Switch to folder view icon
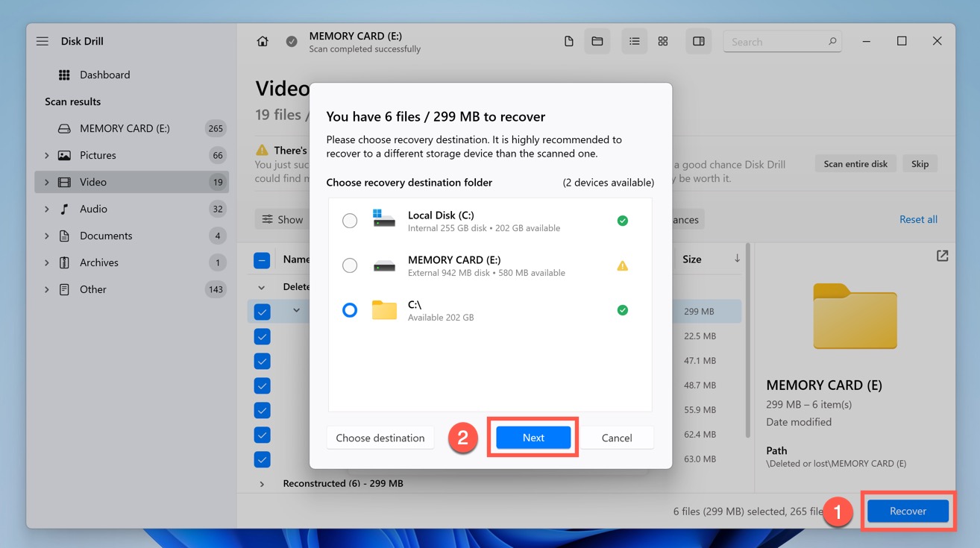980x548 pixels. click(597, 42)
